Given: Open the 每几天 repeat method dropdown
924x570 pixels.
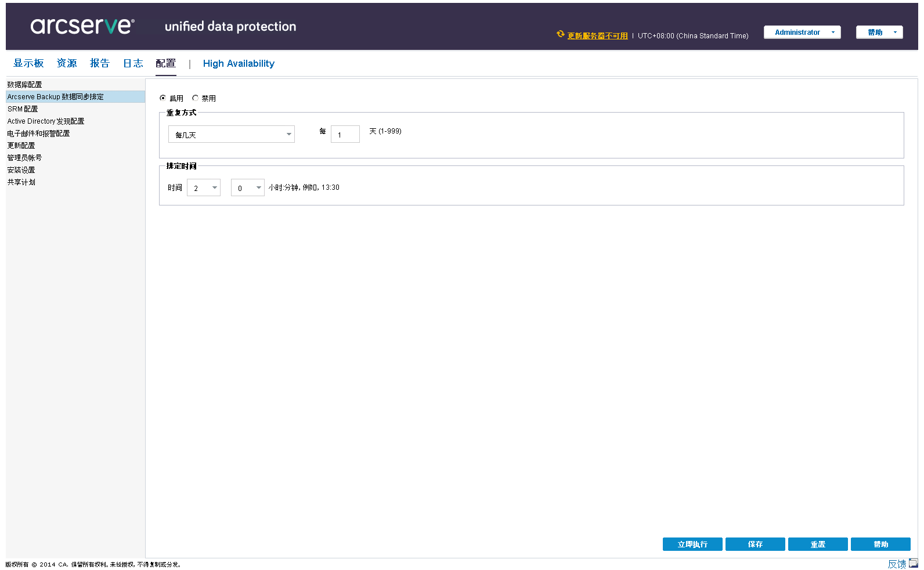Looking at the screenshot, I should coord(231,135).
